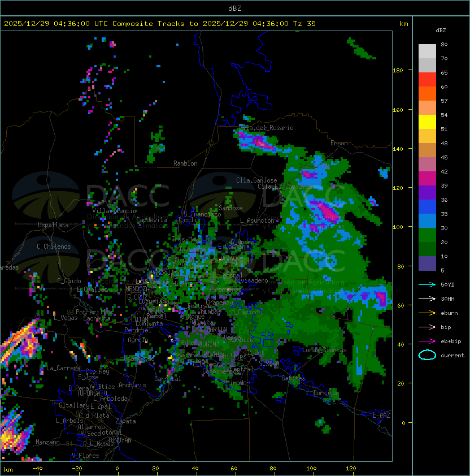The image size is (470, 476).
Task: Click the Composite Tracks timestamp header text
Action: pyautogui.click(x=160, y=23)
